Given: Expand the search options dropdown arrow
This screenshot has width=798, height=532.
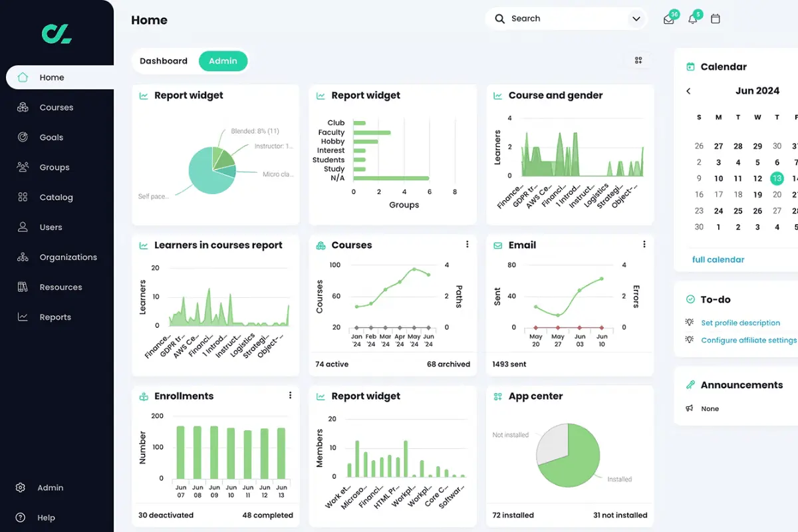Looking at the screenshot, I should [x=636, y=19].
